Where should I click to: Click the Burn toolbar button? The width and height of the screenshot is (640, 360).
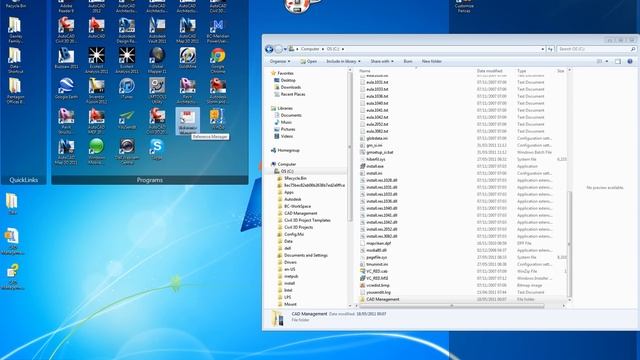408,61
